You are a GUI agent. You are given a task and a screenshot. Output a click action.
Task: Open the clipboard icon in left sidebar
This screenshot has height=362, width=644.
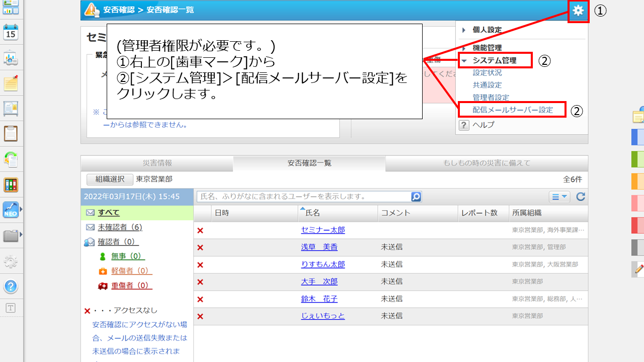coord(11,133)
